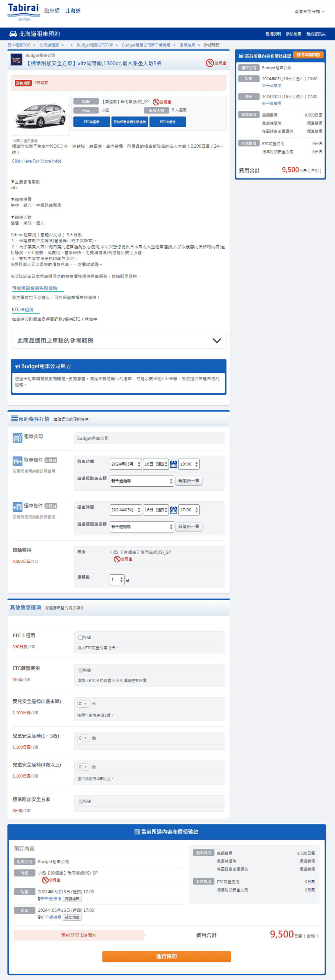Open the return date calendar icon

(174, 510)
